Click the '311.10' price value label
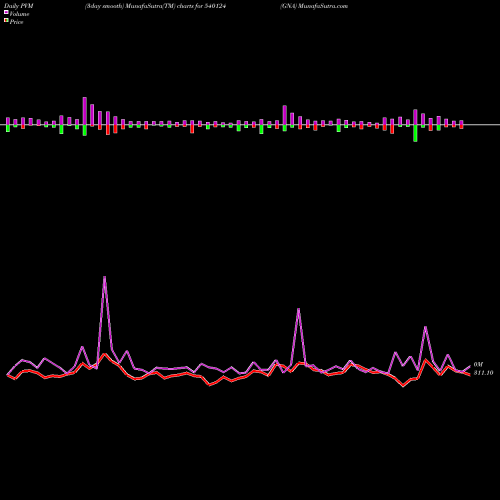Viewport: 500px width, 500px height. tap(483, 373)
